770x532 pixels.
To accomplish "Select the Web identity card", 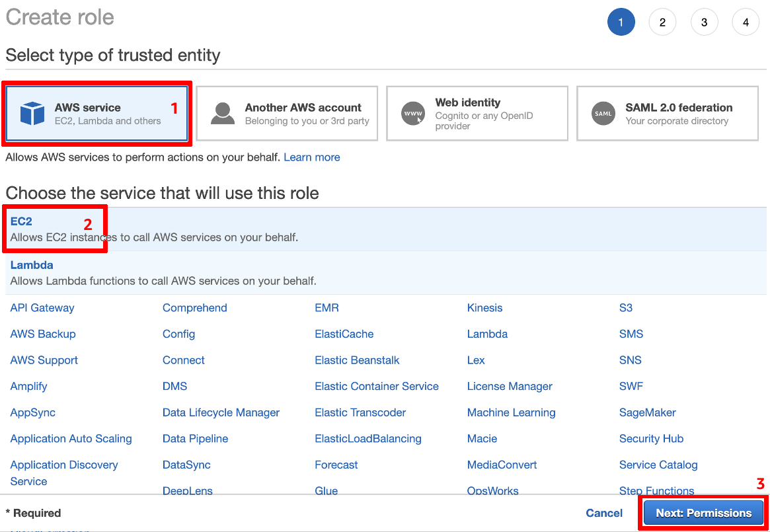I will 477,114.
